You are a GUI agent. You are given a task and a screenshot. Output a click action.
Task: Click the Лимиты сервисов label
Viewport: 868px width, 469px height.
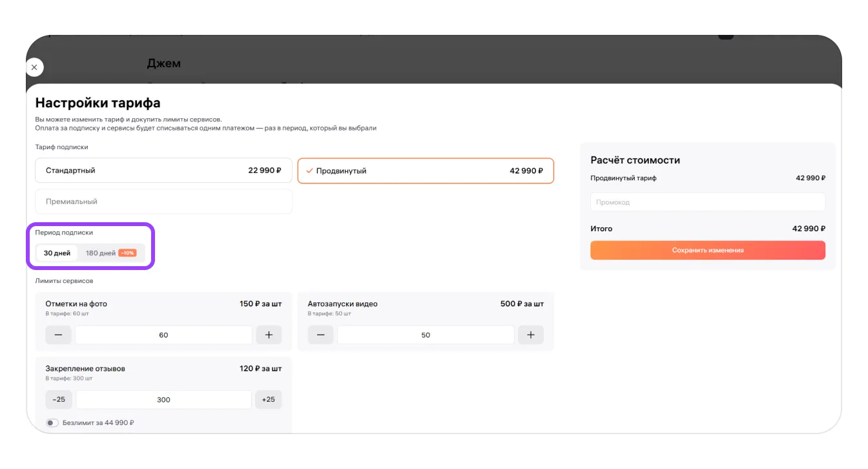point(65,281)
